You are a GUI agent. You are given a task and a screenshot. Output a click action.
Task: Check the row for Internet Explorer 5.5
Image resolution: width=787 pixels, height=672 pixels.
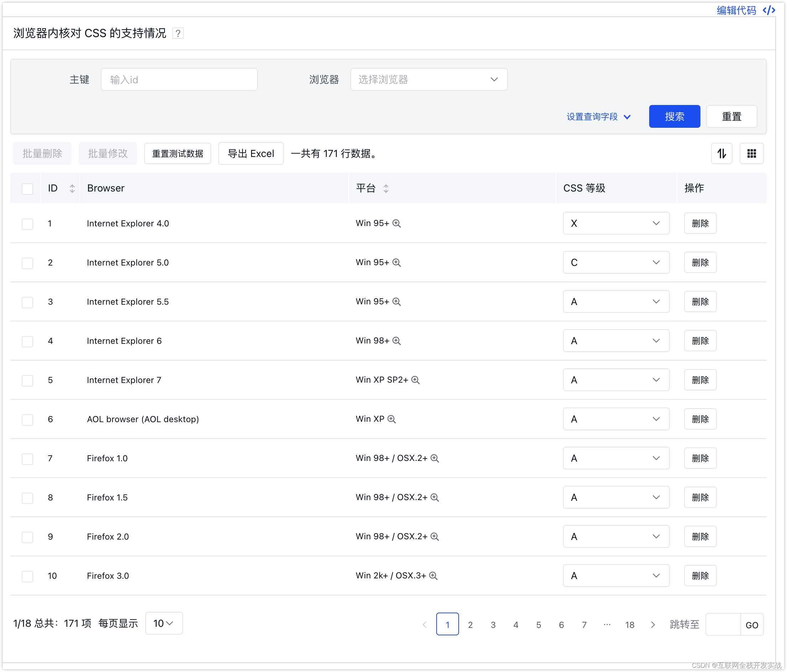tap(27, 302)
